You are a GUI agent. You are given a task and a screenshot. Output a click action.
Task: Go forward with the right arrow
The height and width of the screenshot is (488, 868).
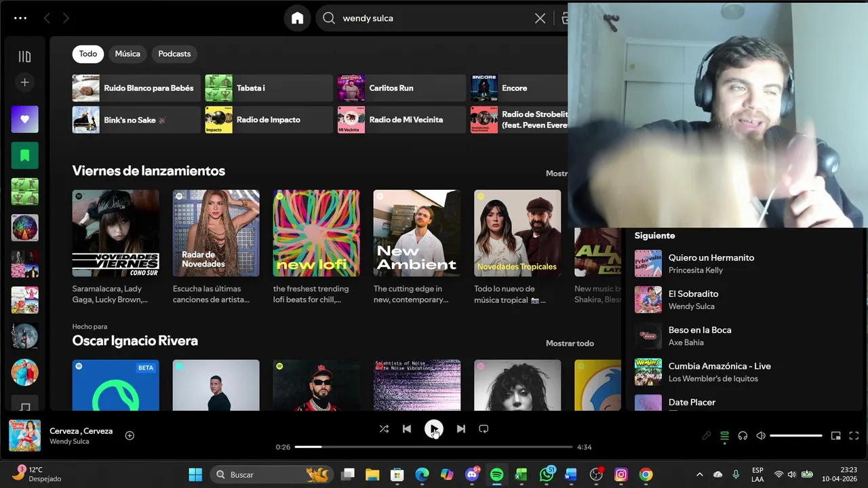coord(66,18)
